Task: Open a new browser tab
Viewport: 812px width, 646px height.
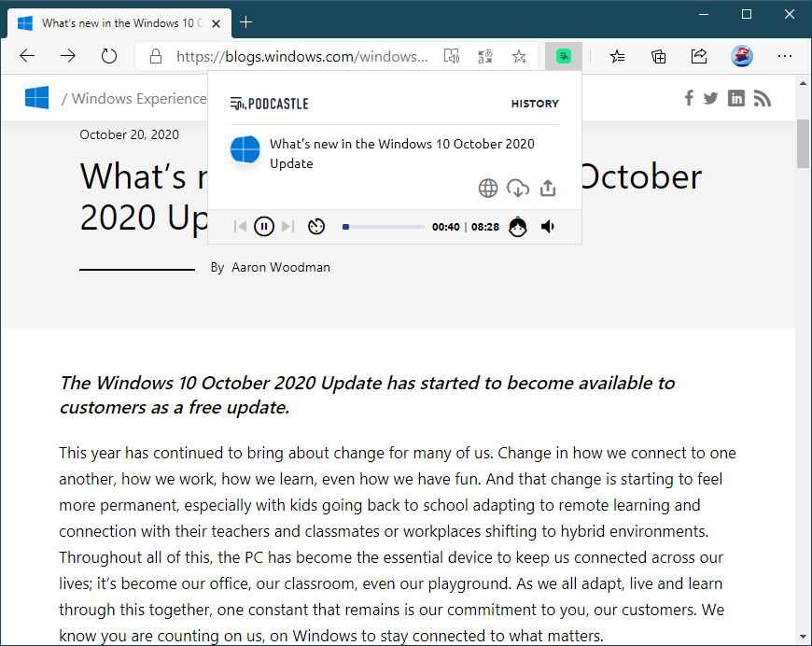Action: point(246,22)
